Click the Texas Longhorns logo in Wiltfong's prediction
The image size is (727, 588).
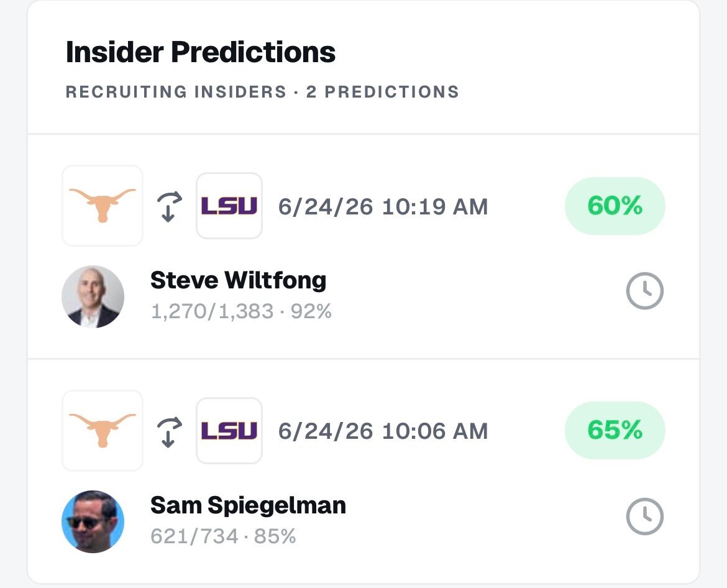tap(103, 206)
